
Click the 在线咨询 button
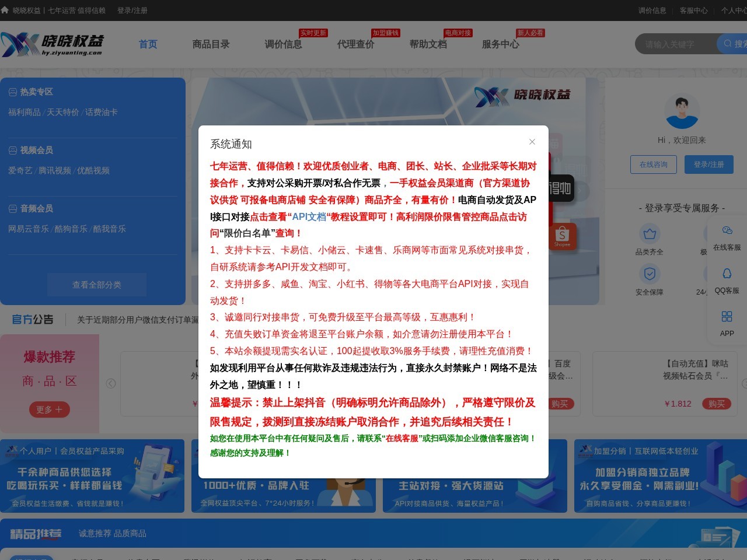click(x=653, y=164)
